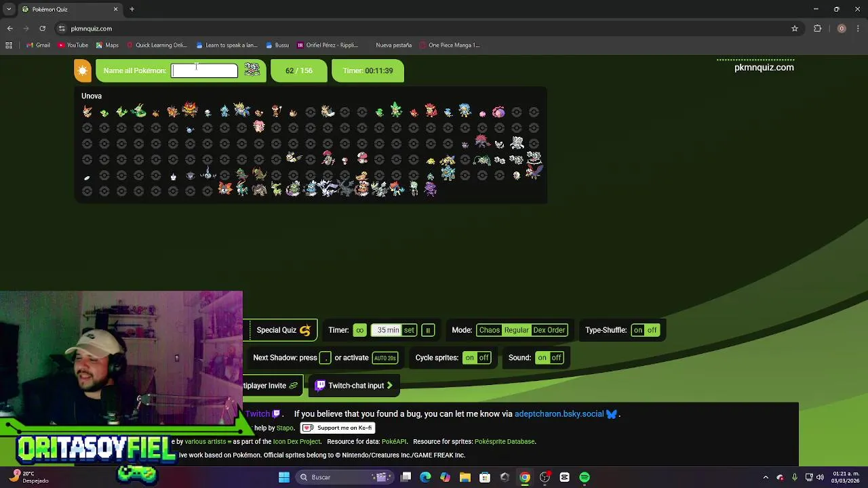Open the Gmail bookmark

click(38, 45)
